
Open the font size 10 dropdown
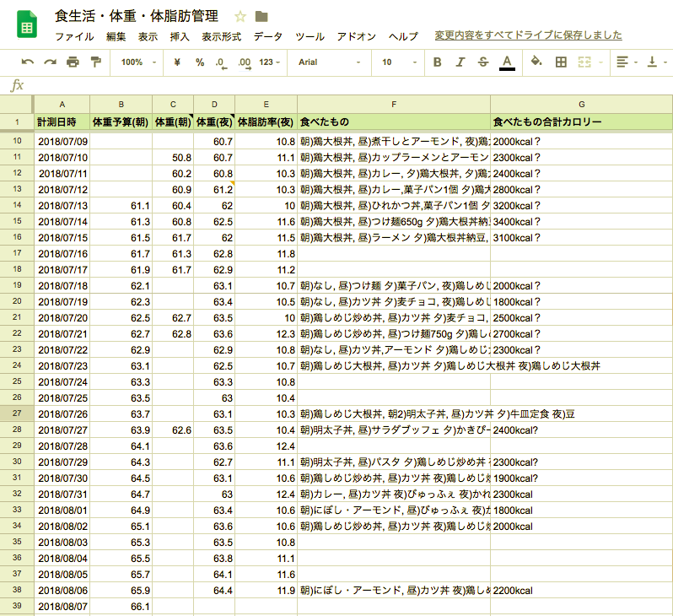tap(399, 62)
